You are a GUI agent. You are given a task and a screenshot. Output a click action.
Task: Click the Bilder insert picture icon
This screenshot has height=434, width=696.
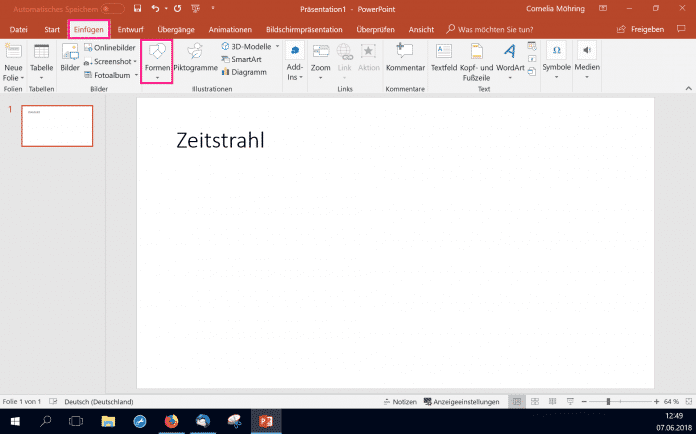click(70, 60)
